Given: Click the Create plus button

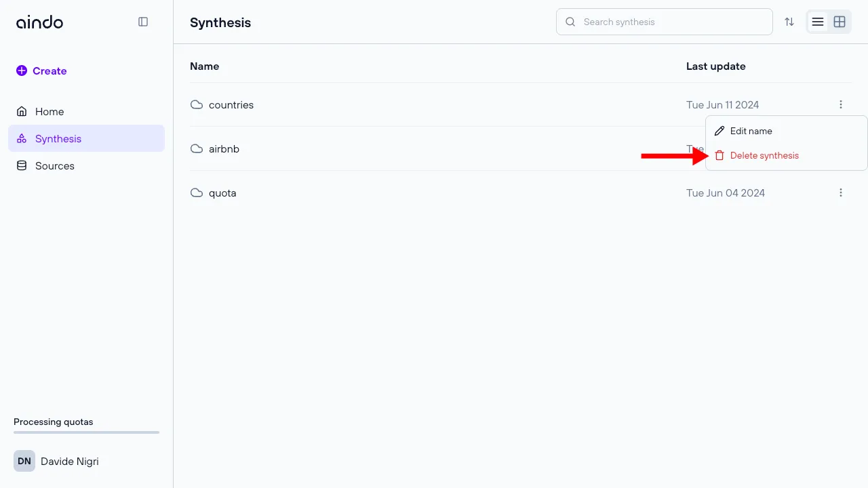Looking at the screenshot, I should coord(41,70).
